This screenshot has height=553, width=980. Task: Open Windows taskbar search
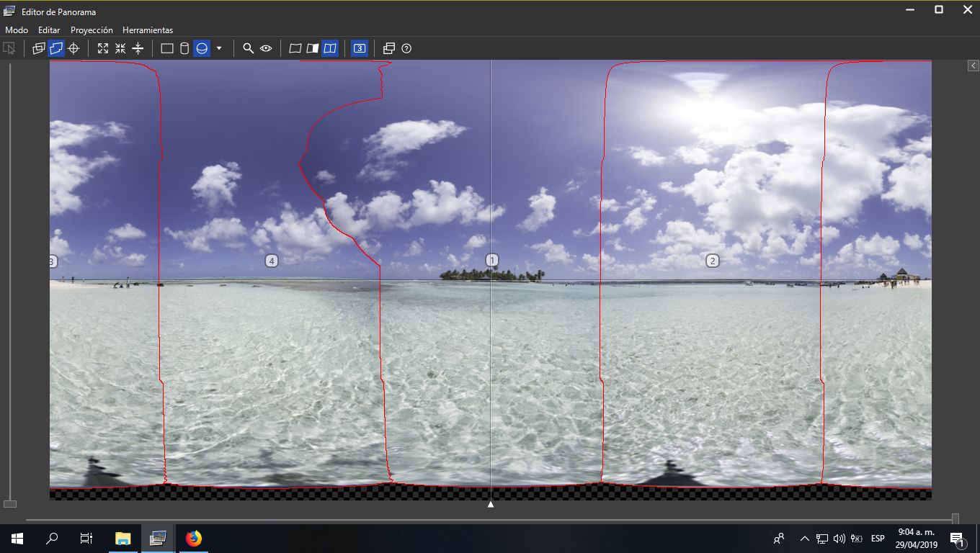52,539
